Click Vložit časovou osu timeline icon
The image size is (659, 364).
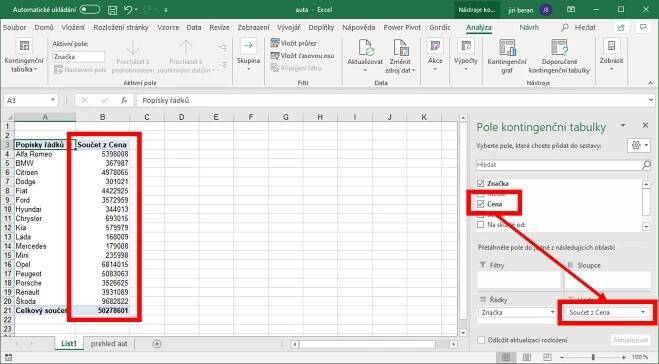275,55
